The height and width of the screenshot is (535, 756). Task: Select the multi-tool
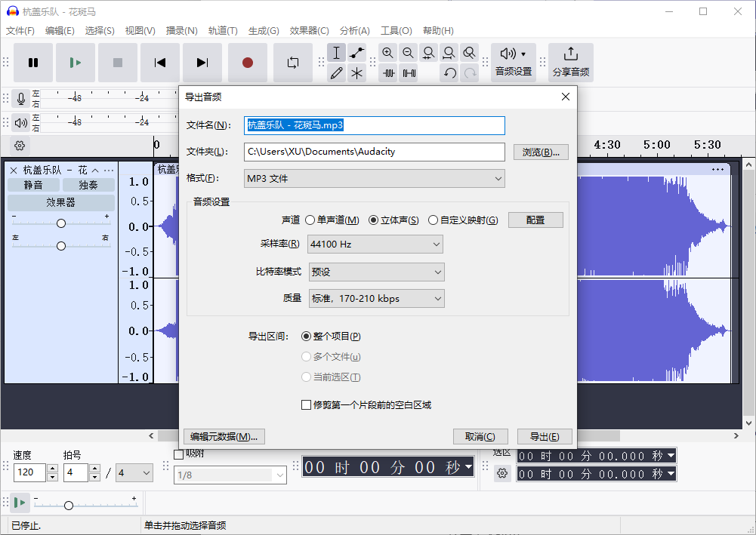point(356,73)
